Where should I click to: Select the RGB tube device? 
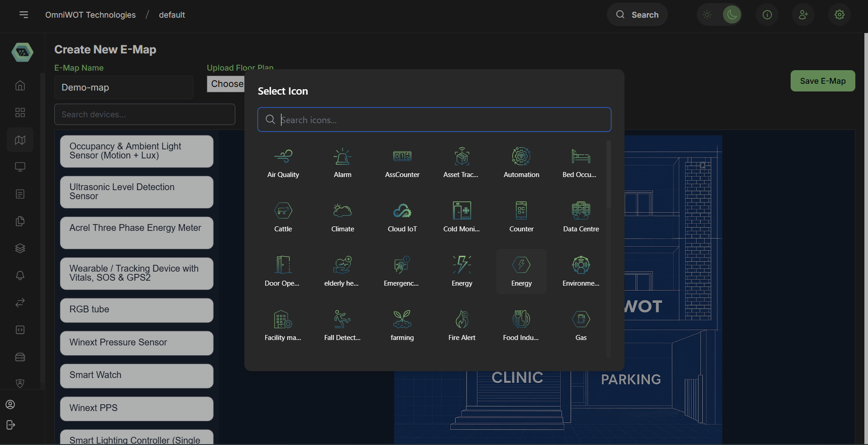(x=136, y=310)
